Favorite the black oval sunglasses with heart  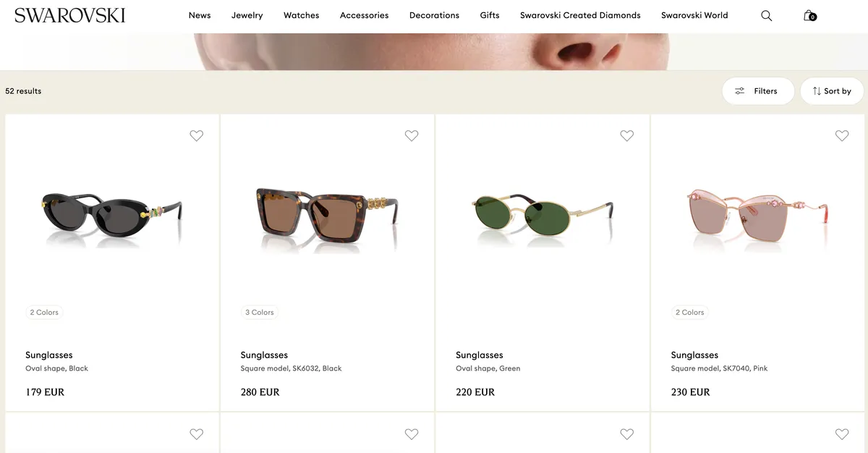196,135
